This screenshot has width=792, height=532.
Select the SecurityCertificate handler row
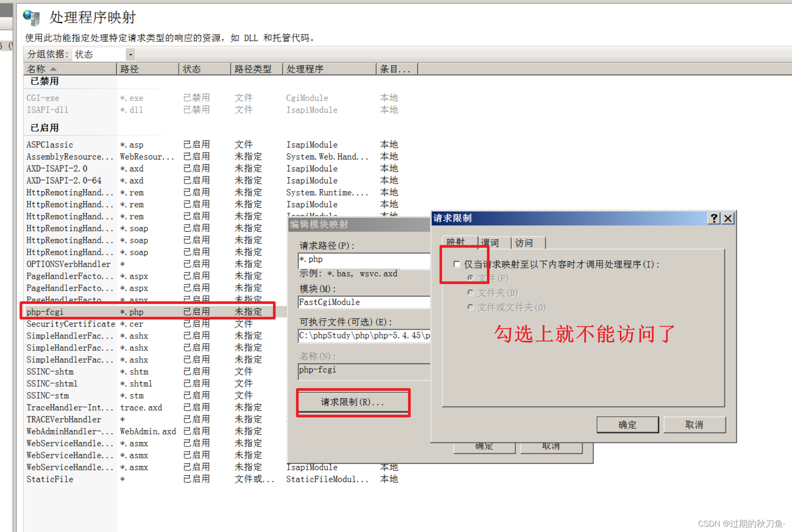155,324
